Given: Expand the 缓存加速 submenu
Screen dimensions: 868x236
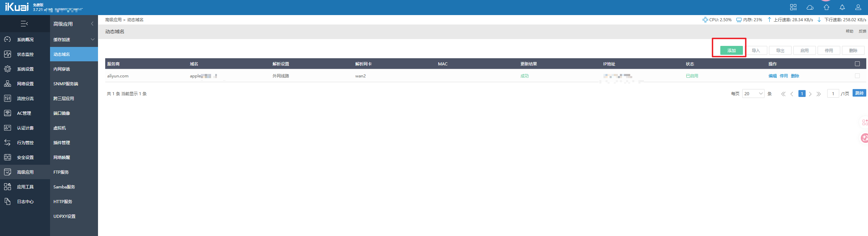Looking at the screenshot, I should pos(74,40).
